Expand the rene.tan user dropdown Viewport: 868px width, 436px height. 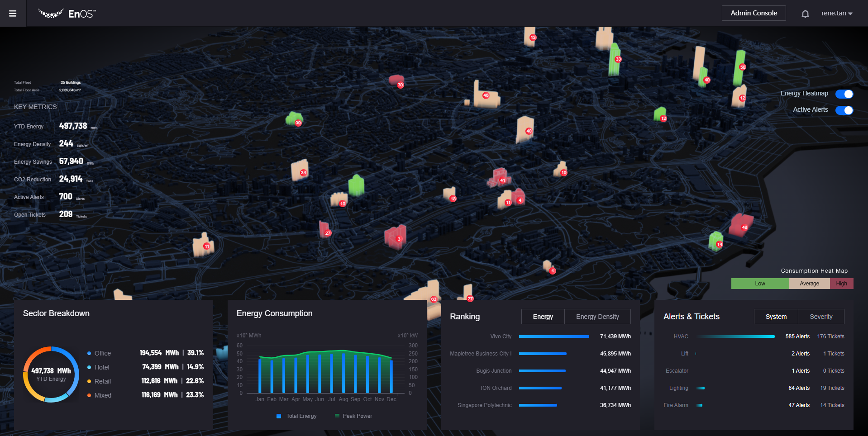click(837, 14)
